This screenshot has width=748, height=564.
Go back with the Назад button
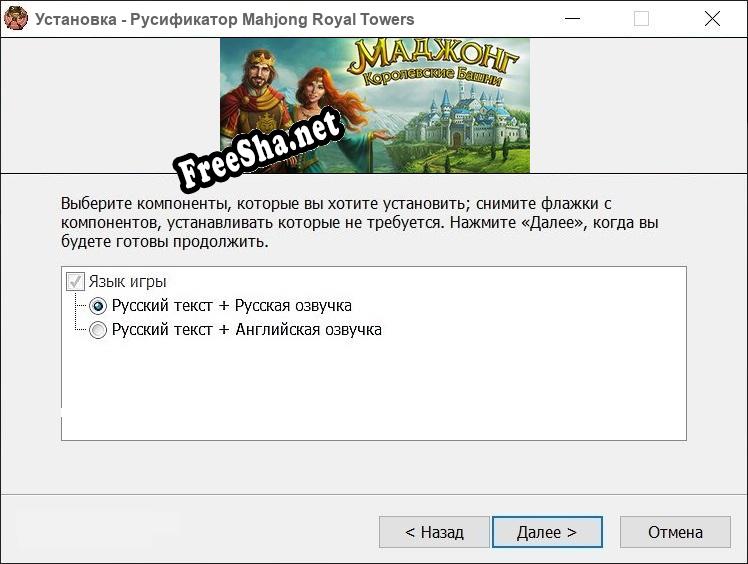point(434,532)
